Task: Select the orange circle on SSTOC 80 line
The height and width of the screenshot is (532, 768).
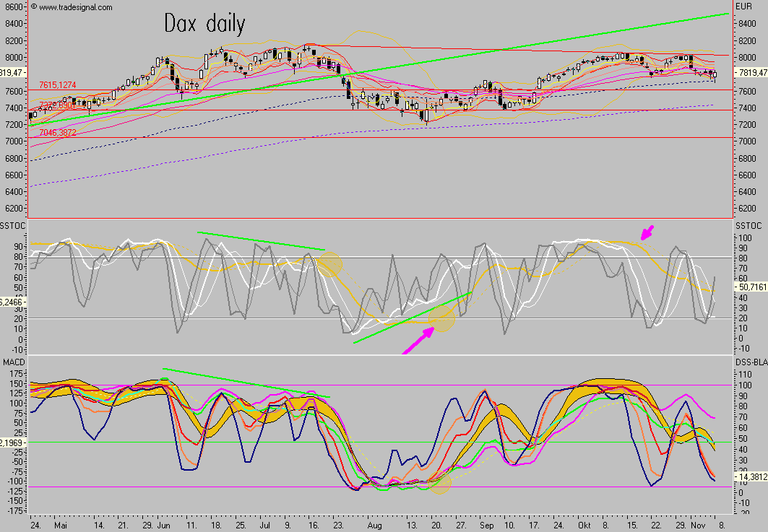Action: [x=329, y=264]
